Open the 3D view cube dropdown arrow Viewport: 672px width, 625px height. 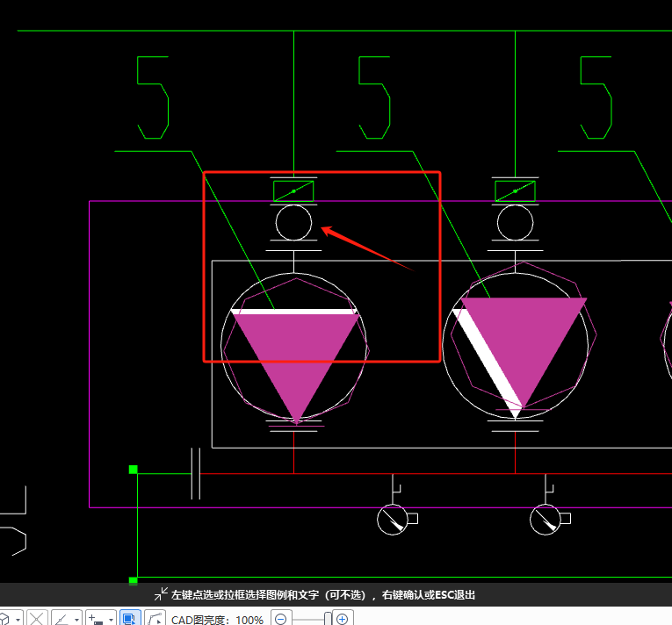click(x=18, y=620)
